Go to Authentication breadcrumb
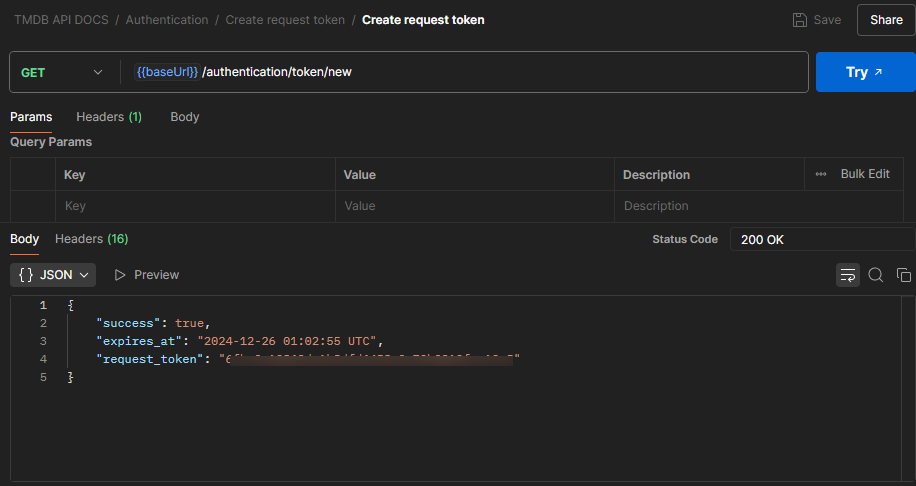Image resolution: width=916 pixels, height=486 pixels. [x=166, y=20]
